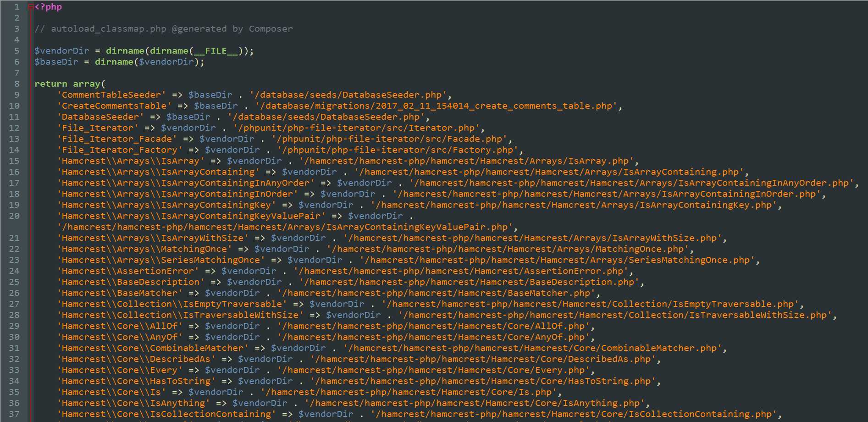Viewport: 868px width, 422px height.
Task: Click the path ending 'Core/CombinableMatcher.php'
Action: (x=532, y=348)
